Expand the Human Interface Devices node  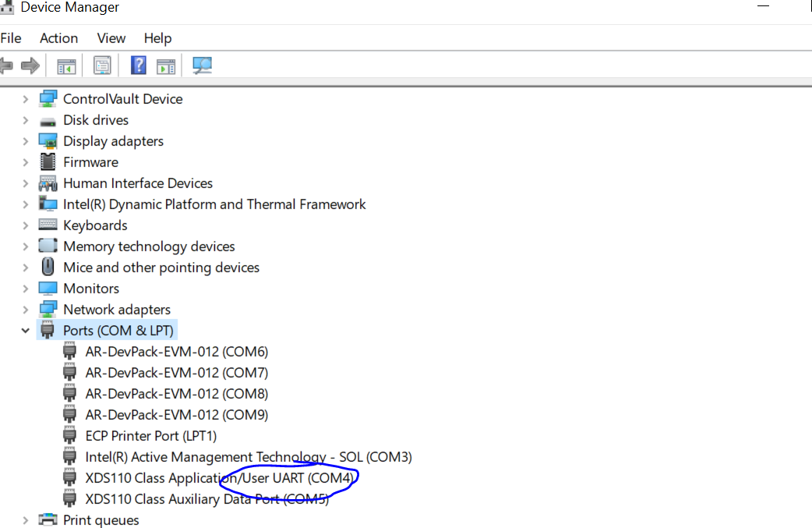[26, 183]
